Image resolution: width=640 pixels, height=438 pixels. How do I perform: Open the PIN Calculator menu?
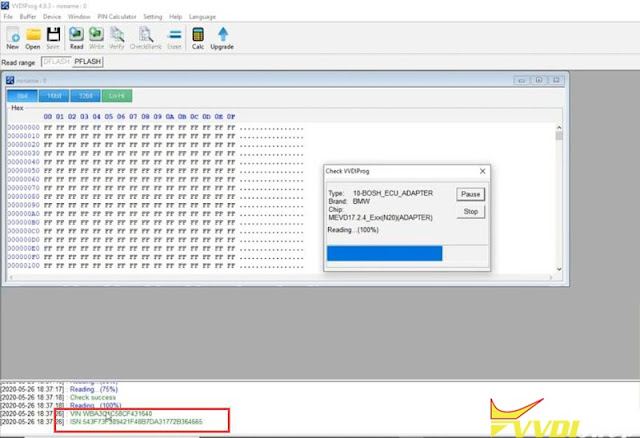tap(117, 17)
